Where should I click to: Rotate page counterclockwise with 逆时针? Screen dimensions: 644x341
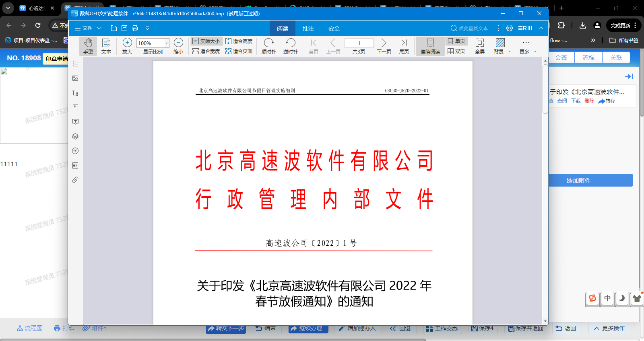290,46
